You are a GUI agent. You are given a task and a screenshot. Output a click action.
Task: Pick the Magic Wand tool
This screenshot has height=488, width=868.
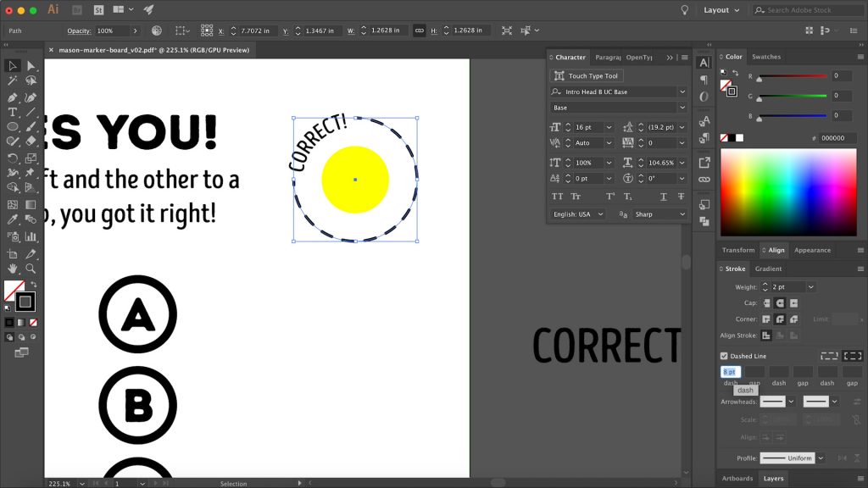click(x=12, y=80)
